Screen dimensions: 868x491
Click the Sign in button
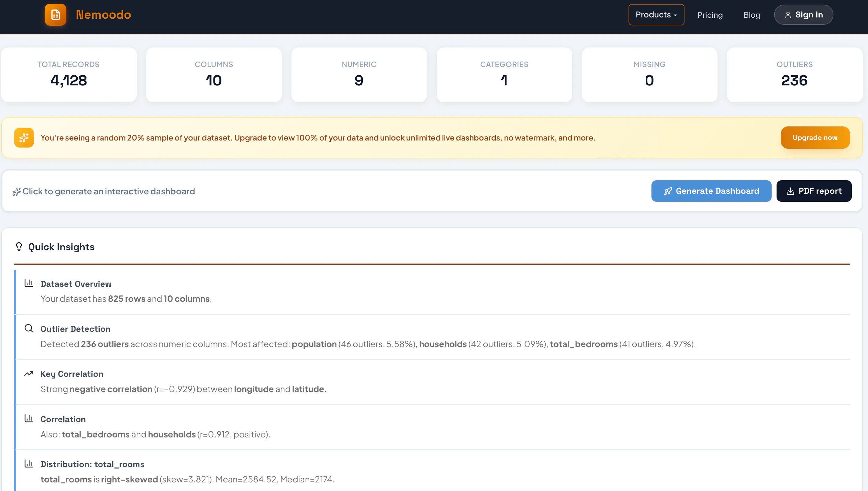[803, 14]
